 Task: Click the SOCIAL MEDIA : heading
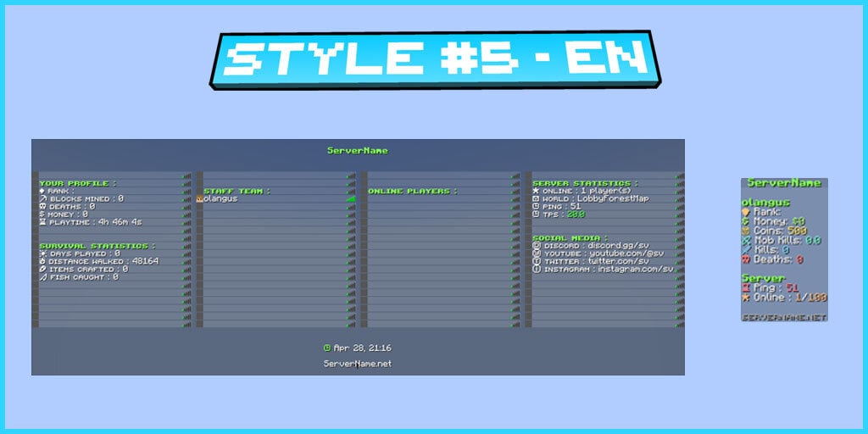(570, 238)
